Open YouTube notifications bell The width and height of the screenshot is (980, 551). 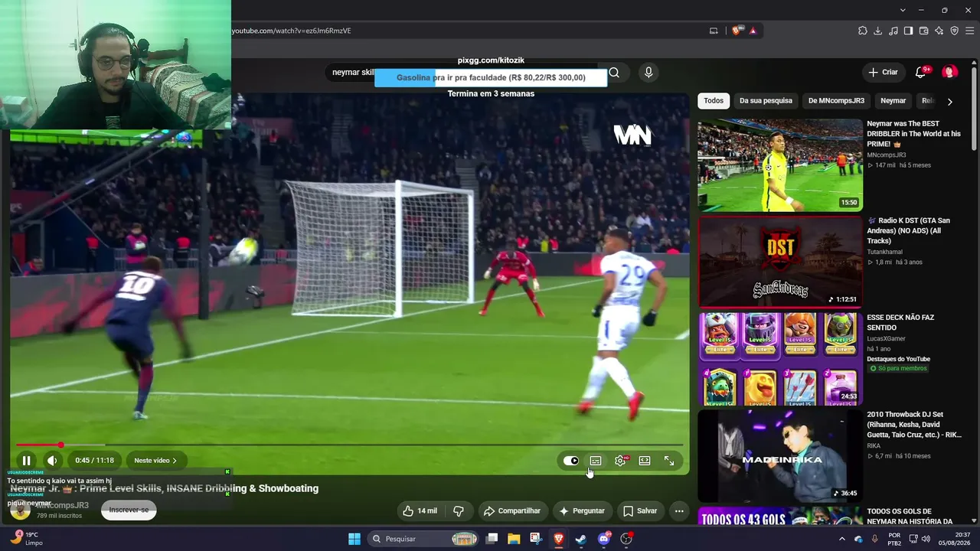point(920,73)
